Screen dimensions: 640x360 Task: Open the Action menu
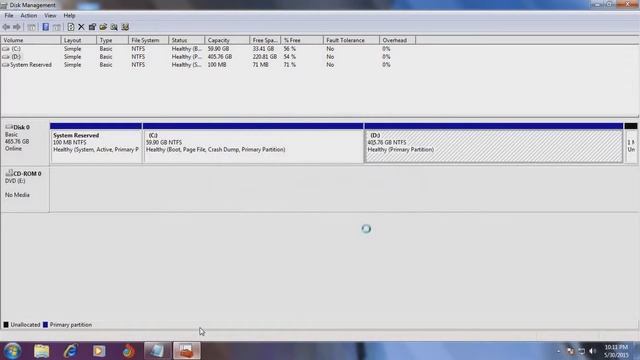[29, 16]
